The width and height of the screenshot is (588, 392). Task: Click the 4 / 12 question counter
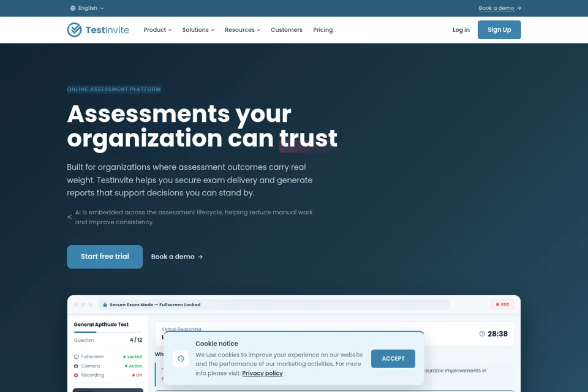(x=136, y=340)
